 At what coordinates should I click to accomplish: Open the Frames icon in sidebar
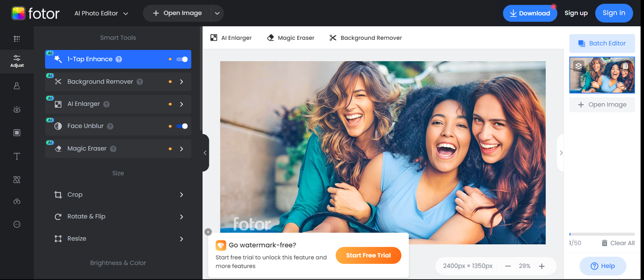point(17,132)
